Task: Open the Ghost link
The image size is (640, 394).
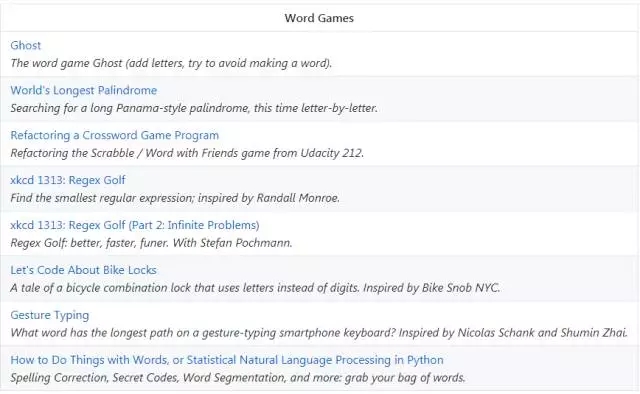Action: click(x=25, y=45)
